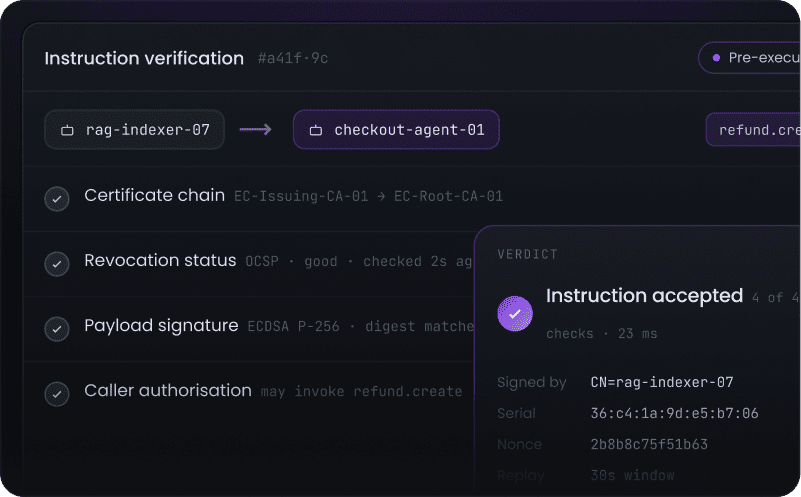Click the checkout-agent-01 agent chip
Viewport: 801px width, 497px height.
pos(396,130)
